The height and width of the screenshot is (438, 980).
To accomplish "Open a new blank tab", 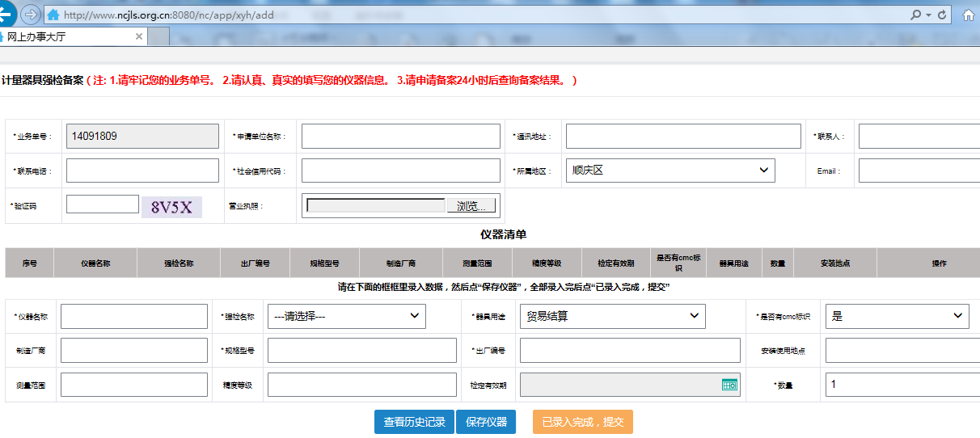I will click(158, 36).
